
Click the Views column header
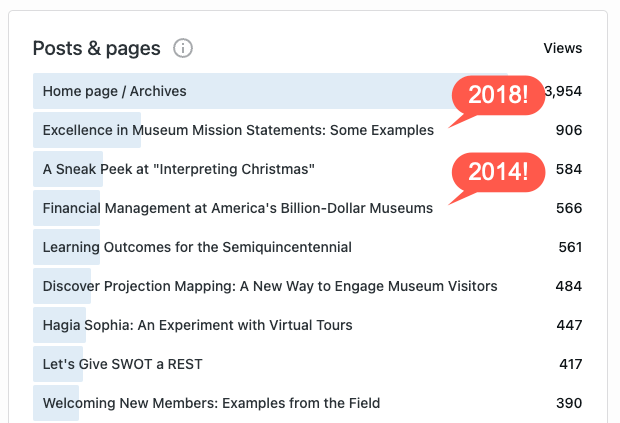(562, 48)
